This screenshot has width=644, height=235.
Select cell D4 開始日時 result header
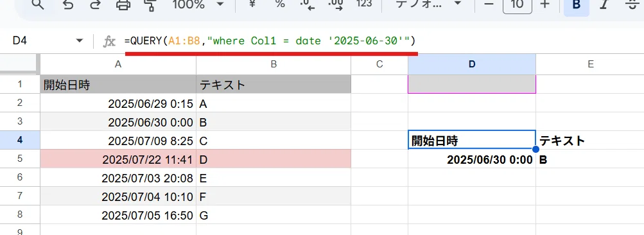(x=472, y=140)
